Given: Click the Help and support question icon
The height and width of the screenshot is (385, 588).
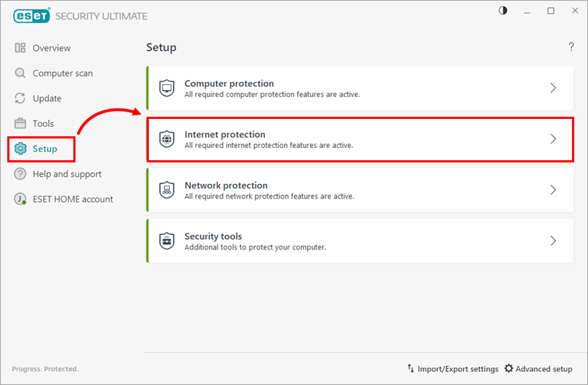Looking at the screenshot, I should 20,174.
